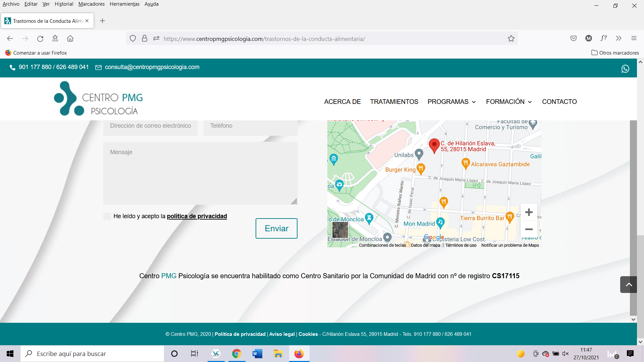This screenshot has height=362, width=644.
Task: Click the Firefox back arrow
Action: tap(10, 39)
